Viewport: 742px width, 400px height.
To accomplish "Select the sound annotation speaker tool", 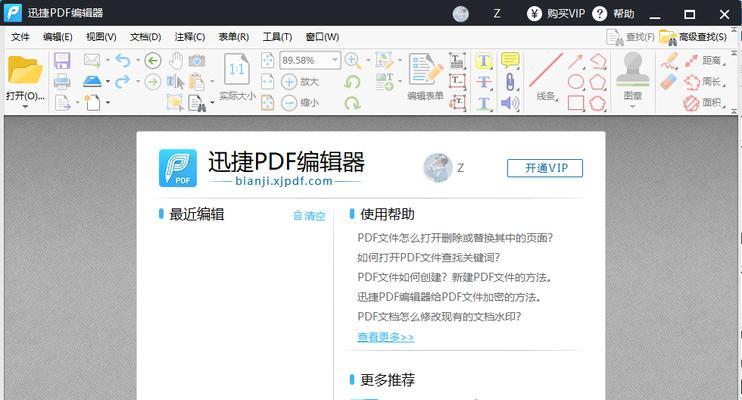I will (510, 103).
